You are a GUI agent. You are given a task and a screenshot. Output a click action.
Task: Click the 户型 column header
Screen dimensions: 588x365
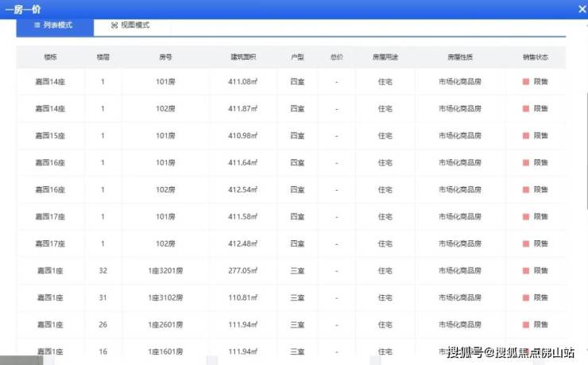coord(297,57)
